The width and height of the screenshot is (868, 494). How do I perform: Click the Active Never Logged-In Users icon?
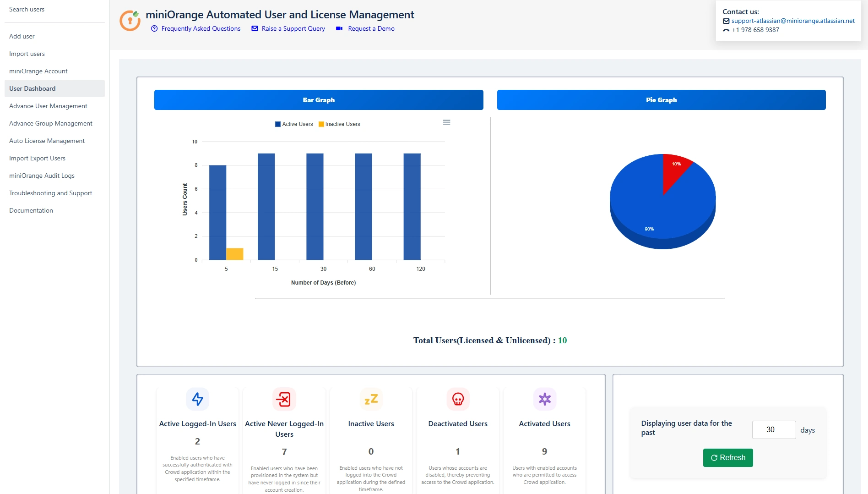point(284,399)
